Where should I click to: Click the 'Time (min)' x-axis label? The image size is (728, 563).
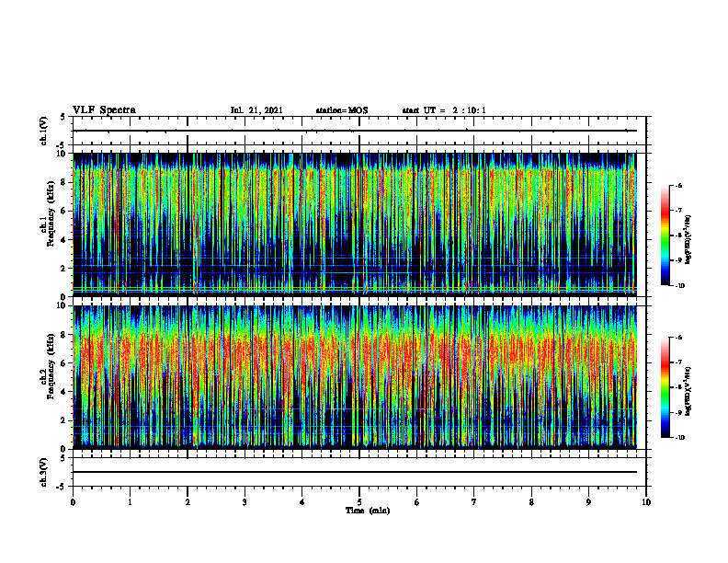(x=368, y=511)
